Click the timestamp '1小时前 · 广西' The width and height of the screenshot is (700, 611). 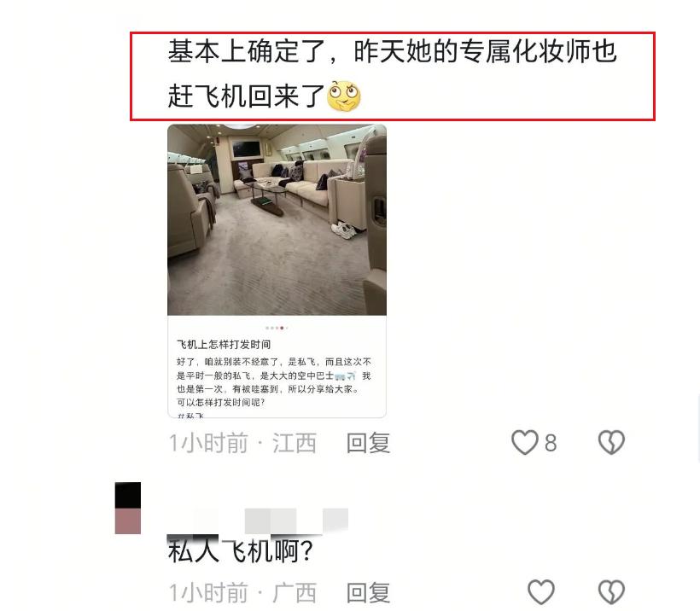click(242, 593)
